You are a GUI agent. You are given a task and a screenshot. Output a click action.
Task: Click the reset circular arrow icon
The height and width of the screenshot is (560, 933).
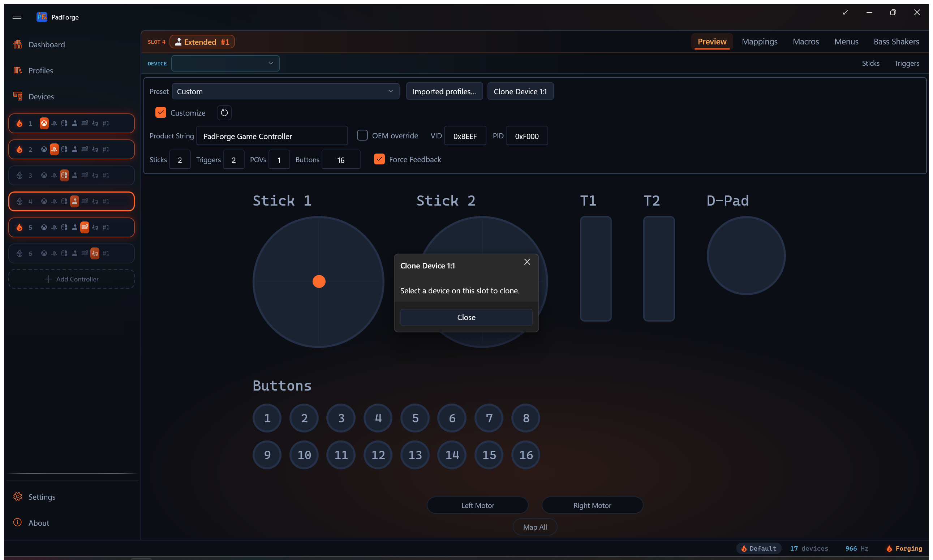click(x=224, y=112)
